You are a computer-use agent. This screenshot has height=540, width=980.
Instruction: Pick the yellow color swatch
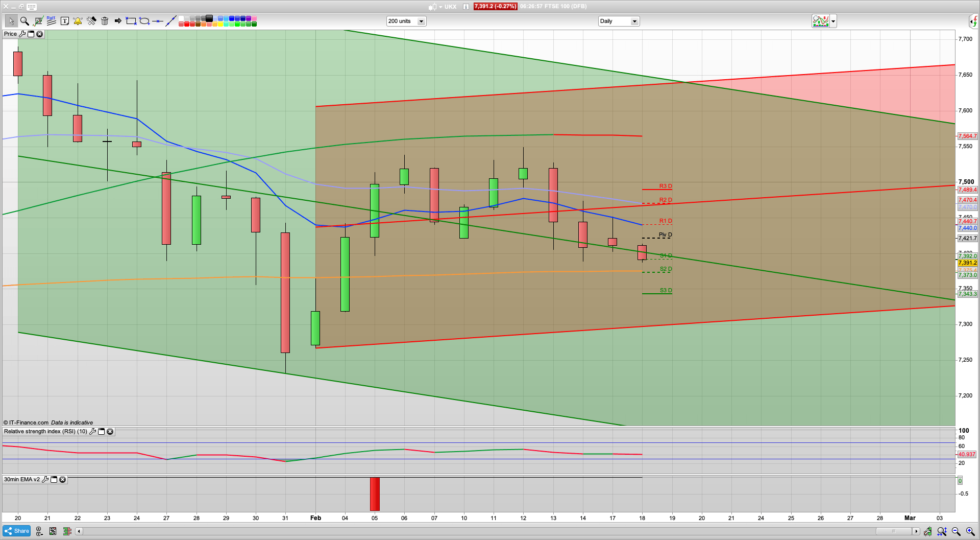coord(220,24)
